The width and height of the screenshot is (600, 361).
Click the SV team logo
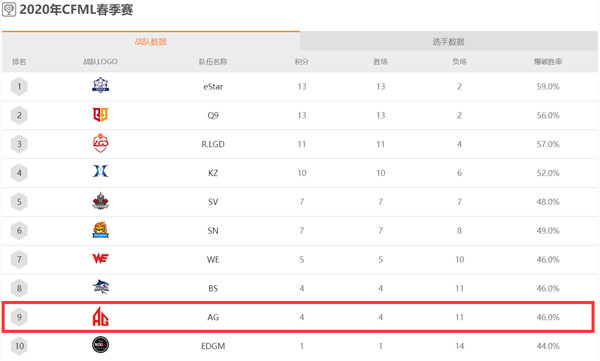point(101,201)
